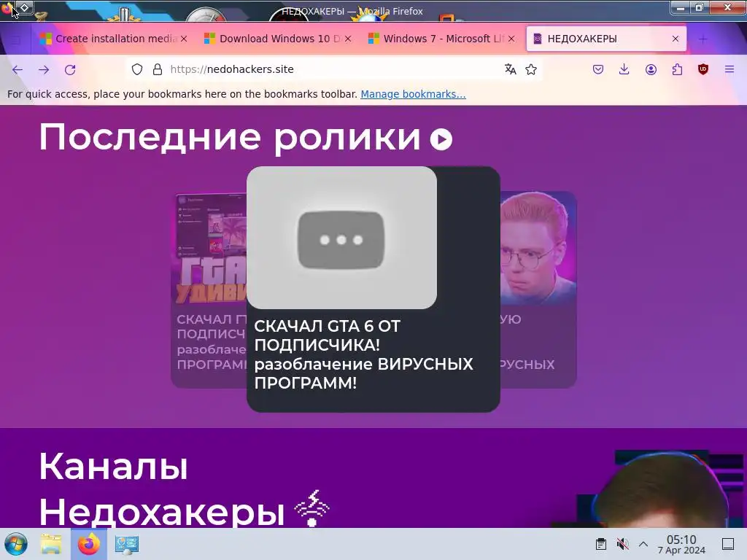Toggle the muted volume tray icon
This screenshot has width=747, height=560.
click(x=622, y=544)
